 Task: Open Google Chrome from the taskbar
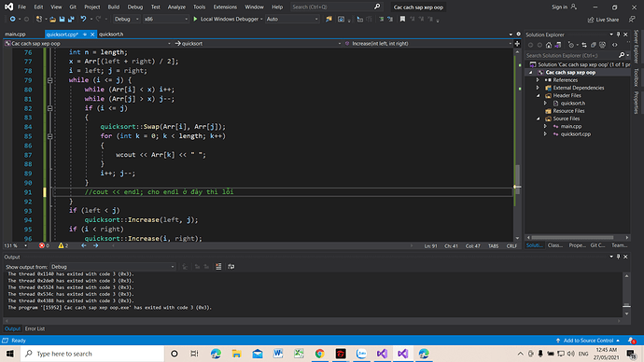pos(319,354)
